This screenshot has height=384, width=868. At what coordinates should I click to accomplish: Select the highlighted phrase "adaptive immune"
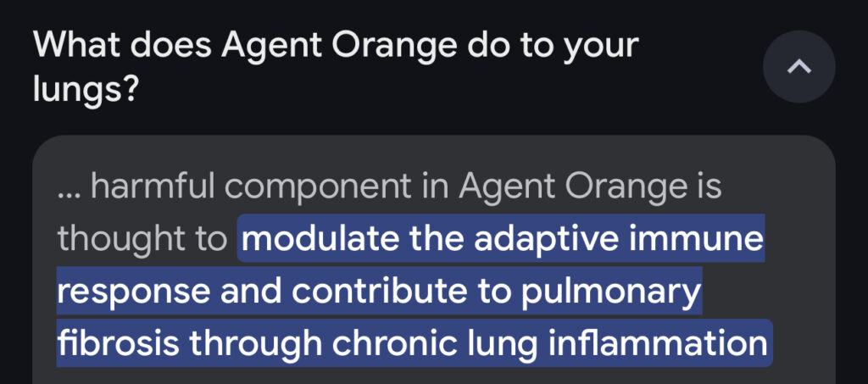pos(619,239)
